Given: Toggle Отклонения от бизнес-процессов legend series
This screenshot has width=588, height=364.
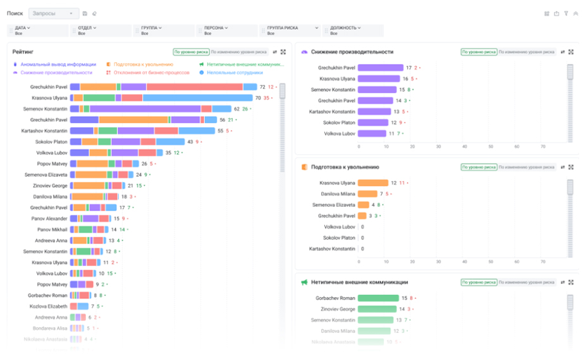Looking at the screenshot, I should pyautogui.click(x=148, y=73).
